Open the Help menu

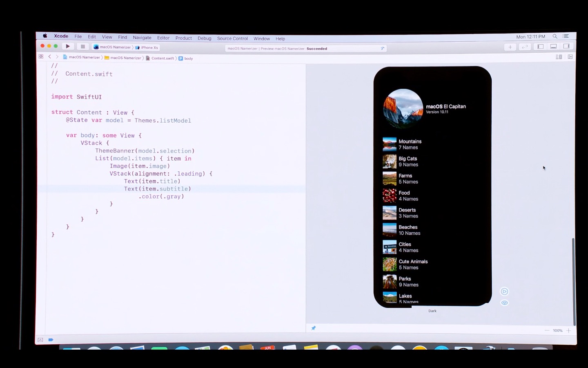pyautogui.click(x=280, y=39)
